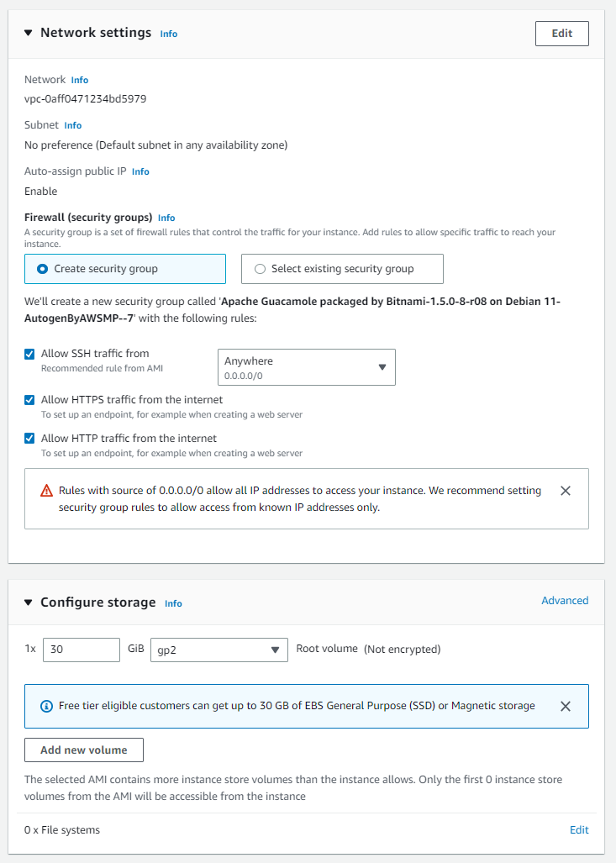
Task: Collapse the Network settings section
Action: point(28,32)
